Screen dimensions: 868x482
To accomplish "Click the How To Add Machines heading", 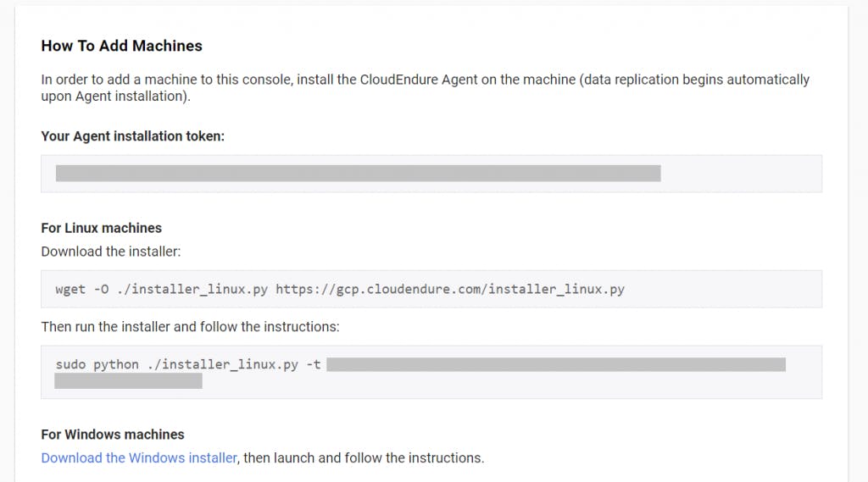I will [121, 46].
